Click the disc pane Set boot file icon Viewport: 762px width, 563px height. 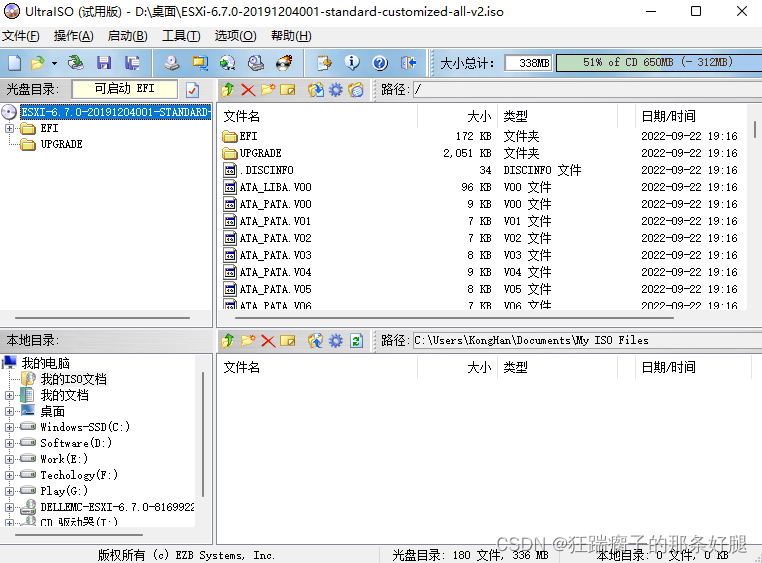(x=356, y=89)
